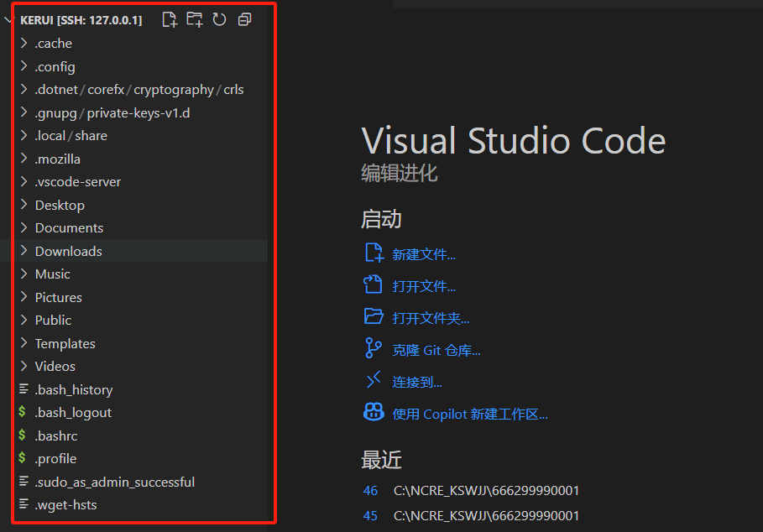Click the 打开文件夹... link
The height and width of the screenshot is (532, 763).
point(431,318)
